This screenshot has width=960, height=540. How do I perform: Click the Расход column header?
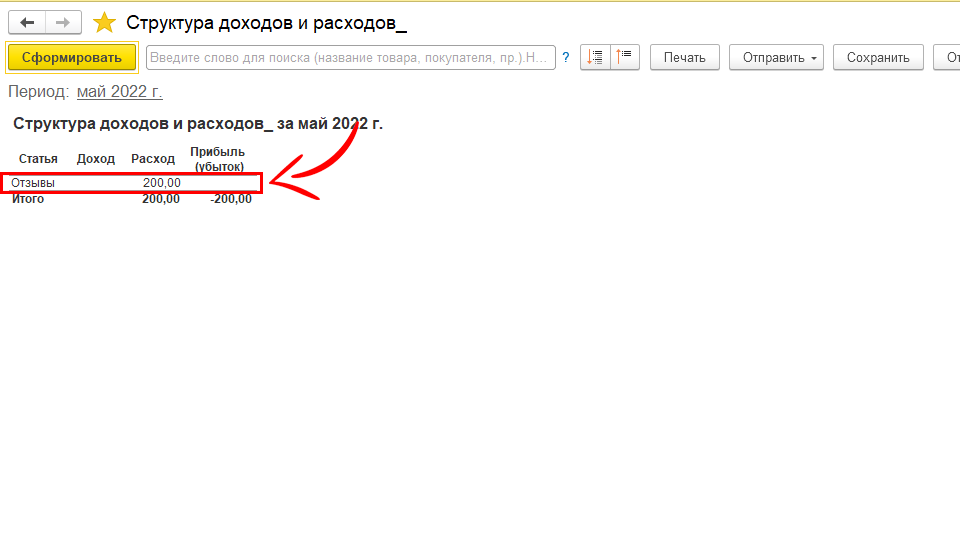click(x=153, y=159)
